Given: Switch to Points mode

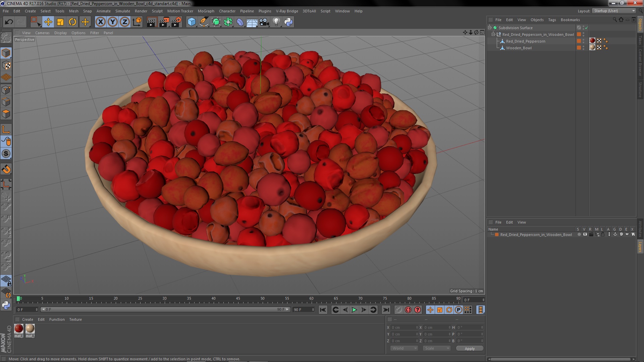Looking at the screenshot, I should coord(6,90).
